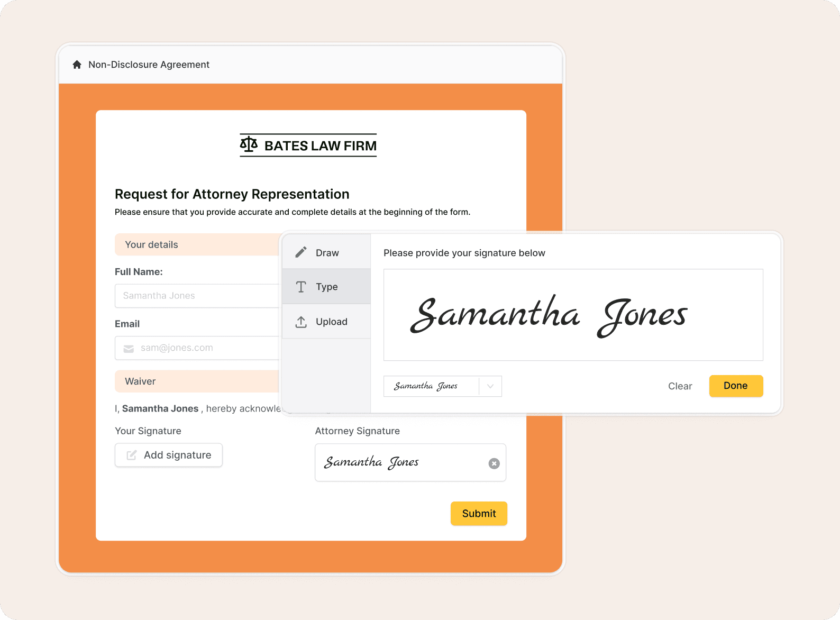Select the Type text icon
Screen dimensions: 840x620
click(301, 287)
